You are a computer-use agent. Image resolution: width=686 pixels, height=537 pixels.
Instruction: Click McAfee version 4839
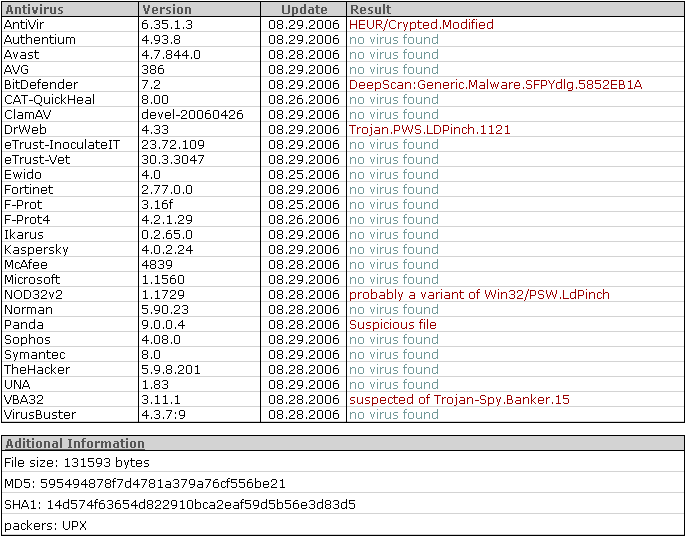tap(157, 264)
